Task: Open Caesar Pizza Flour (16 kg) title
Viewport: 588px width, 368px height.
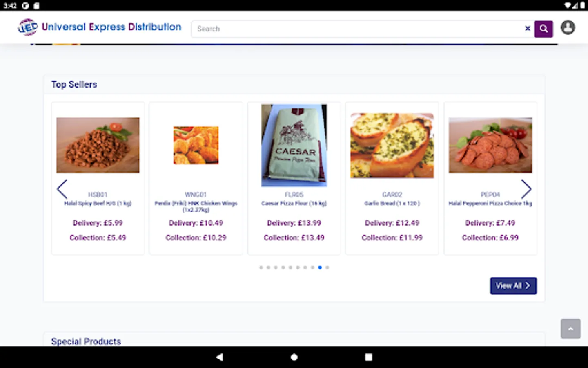Action: click(294, 203)
